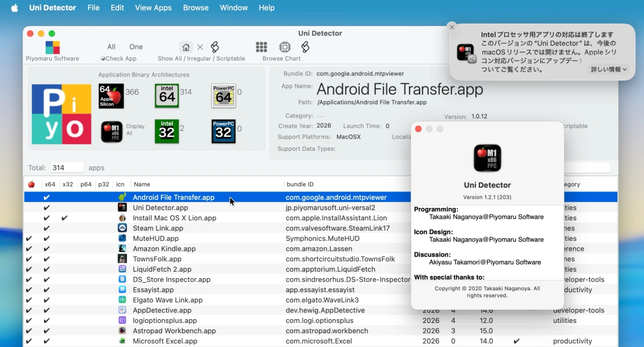The image size is (644, 347).
Task: Click the MuteHUD.app row icon
Action: tap(122, 238)
